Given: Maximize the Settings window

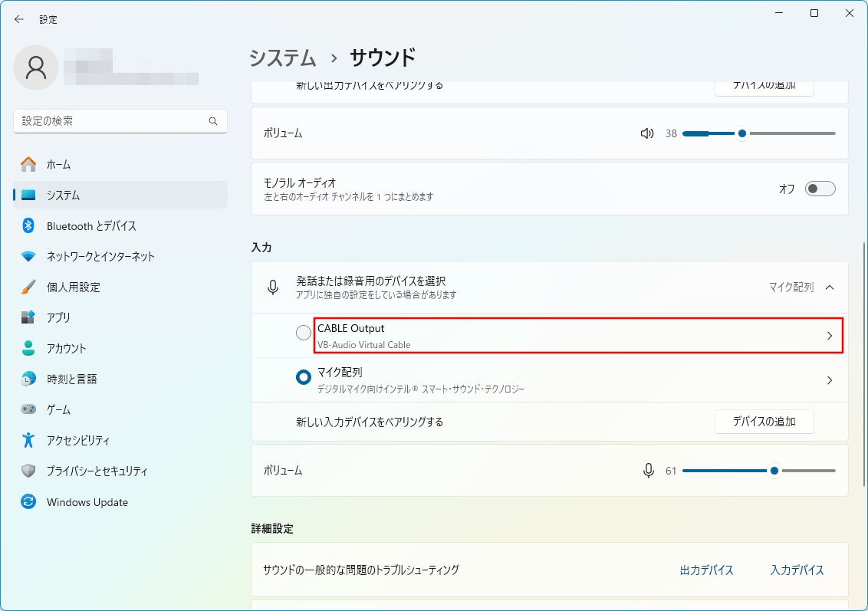Looking at the screenshot, I should click(814, 13).
